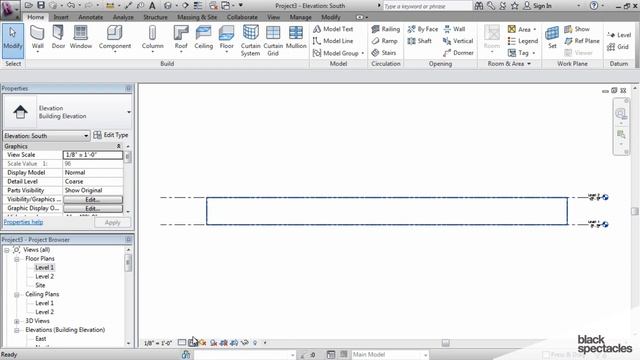Viewport: 640px width, 360px height.
Task: Collapse the Elevations (Building Elevation) node
Action: pos(17,330)
